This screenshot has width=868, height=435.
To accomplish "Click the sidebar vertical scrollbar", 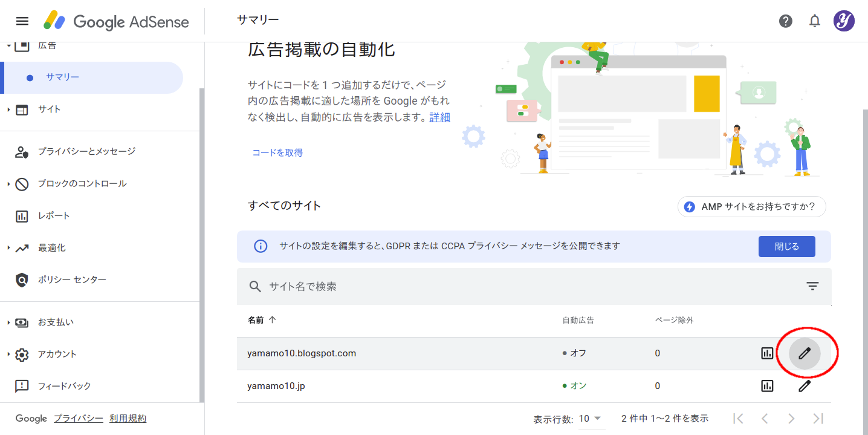I will tap(202, 245).
